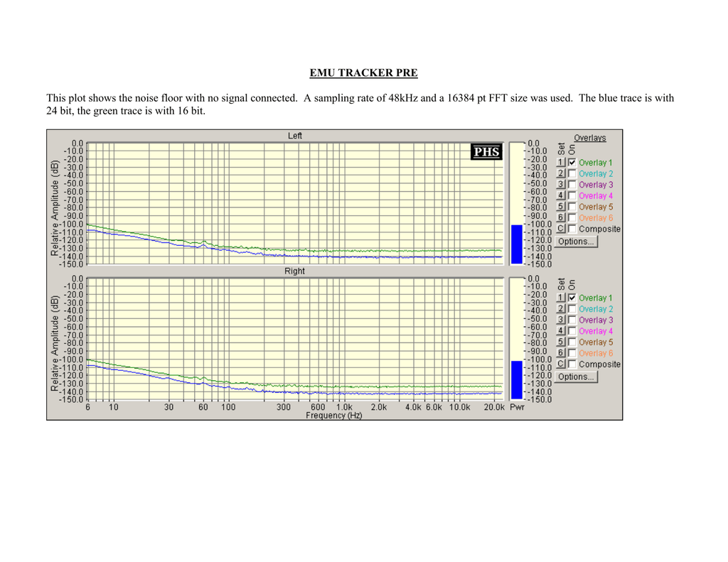The image size is (728, 562).
Task: Enable Composite checkbox for the Left channel
Action: pyautogui.click(x=572, y=229)
